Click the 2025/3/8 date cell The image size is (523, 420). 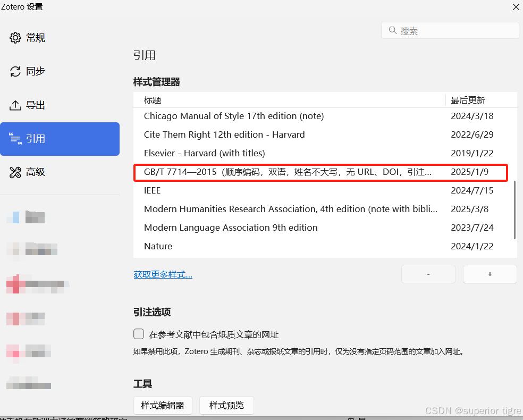470,209
